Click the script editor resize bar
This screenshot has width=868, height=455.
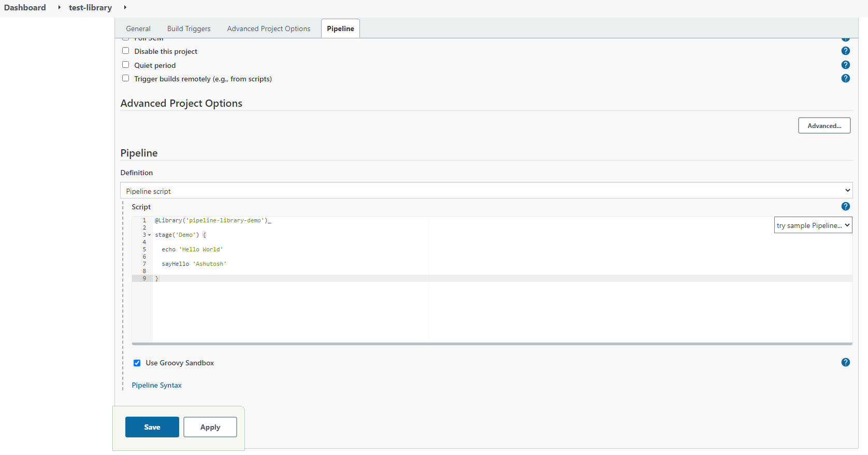click(x=492, y=344)
